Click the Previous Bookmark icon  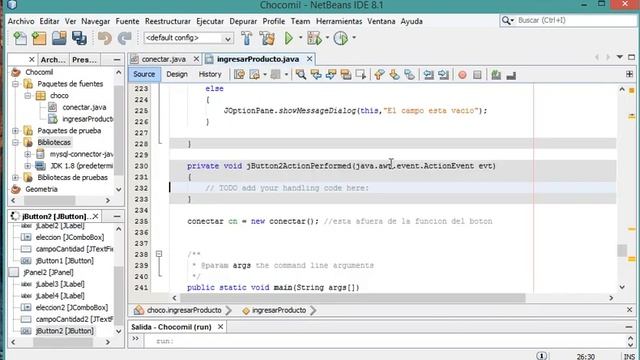379,74
